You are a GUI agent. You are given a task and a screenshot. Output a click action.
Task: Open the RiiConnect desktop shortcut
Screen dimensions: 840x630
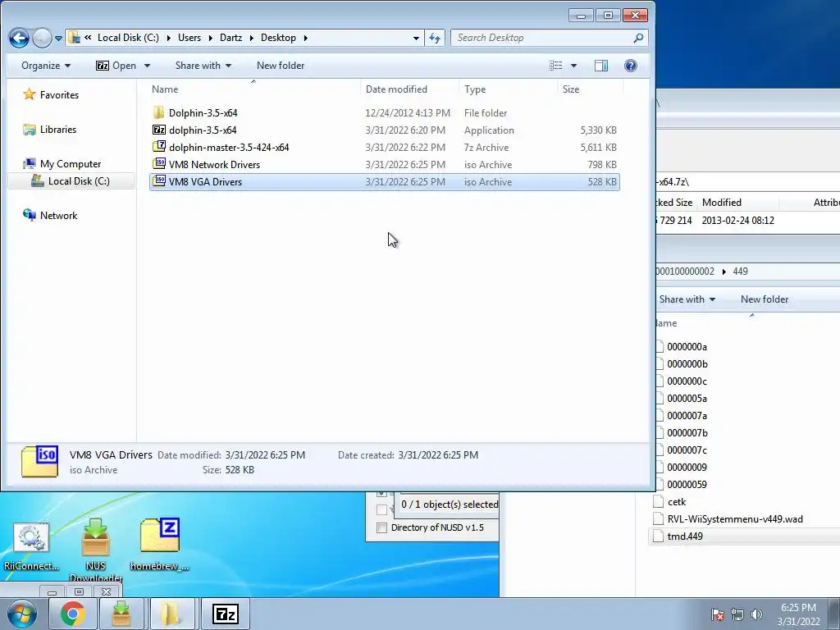(31, 546)
